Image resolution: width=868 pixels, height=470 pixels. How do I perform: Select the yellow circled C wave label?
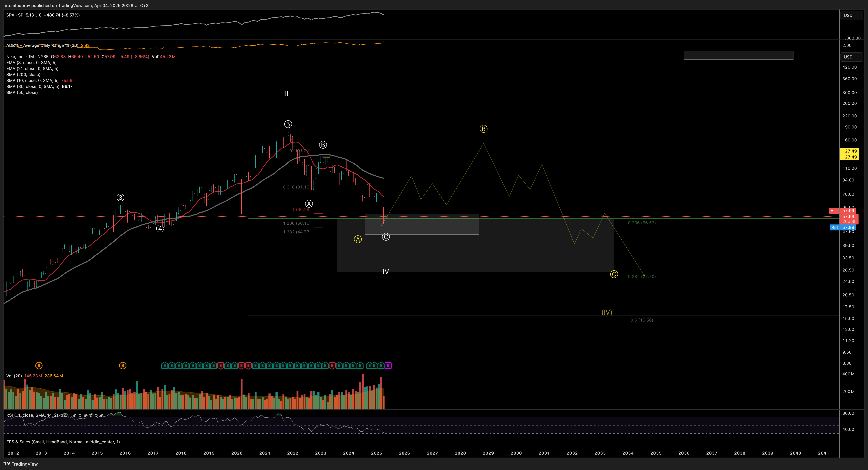pos(614,274)
